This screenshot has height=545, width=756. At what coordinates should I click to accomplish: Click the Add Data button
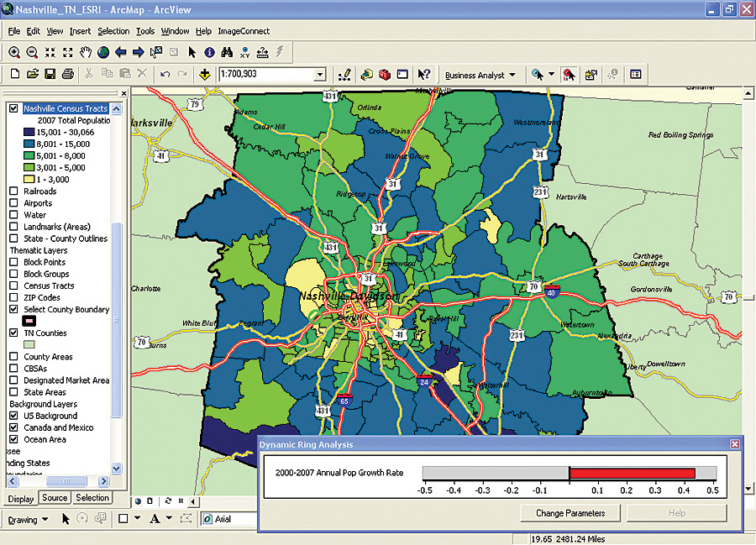[205, 74]
